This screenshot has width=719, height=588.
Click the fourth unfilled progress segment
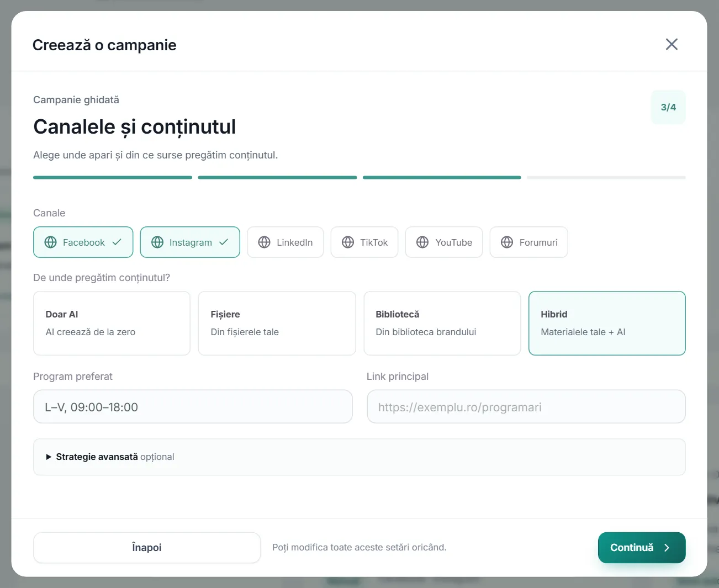pyautogui.click(x=606, y=178)
